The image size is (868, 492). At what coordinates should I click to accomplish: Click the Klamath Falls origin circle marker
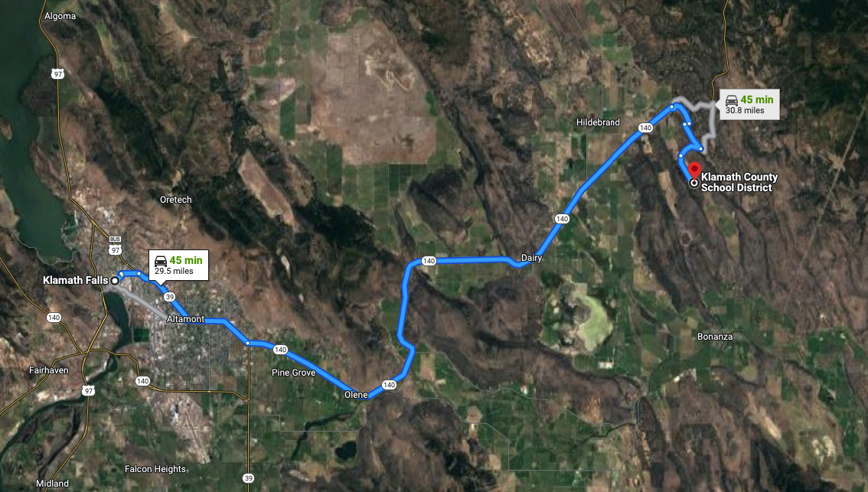point(115,281)
